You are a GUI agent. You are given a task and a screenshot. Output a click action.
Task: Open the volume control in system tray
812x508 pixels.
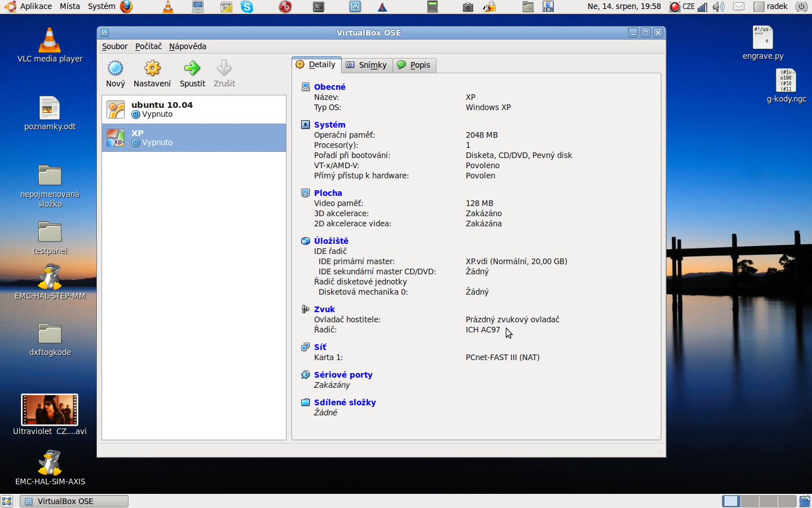pyautogui.click(x=718, y=7)
